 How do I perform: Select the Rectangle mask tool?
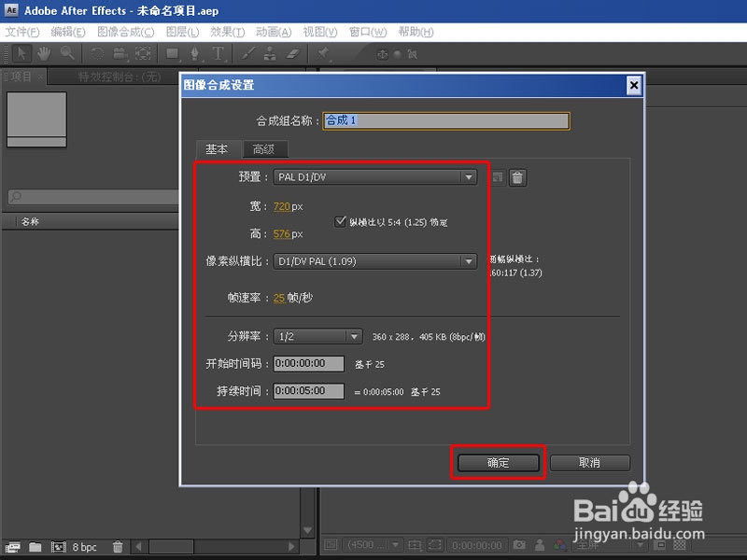pos(173,53)
